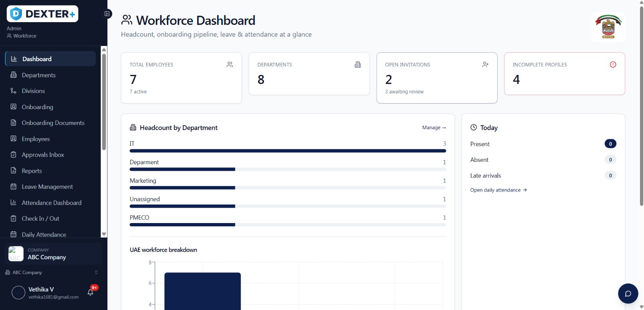Click the main page vertical scrollbar

click(642, 107)
